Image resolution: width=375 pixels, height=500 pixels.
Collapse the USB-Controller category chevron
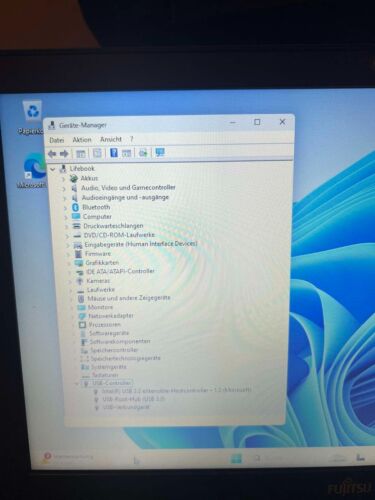77,384
